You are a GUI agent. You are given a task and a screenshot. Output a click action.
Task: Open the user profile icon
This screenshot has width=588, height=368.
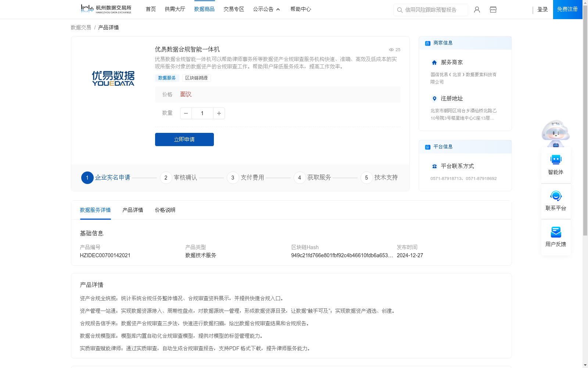(x=477, y=10)
